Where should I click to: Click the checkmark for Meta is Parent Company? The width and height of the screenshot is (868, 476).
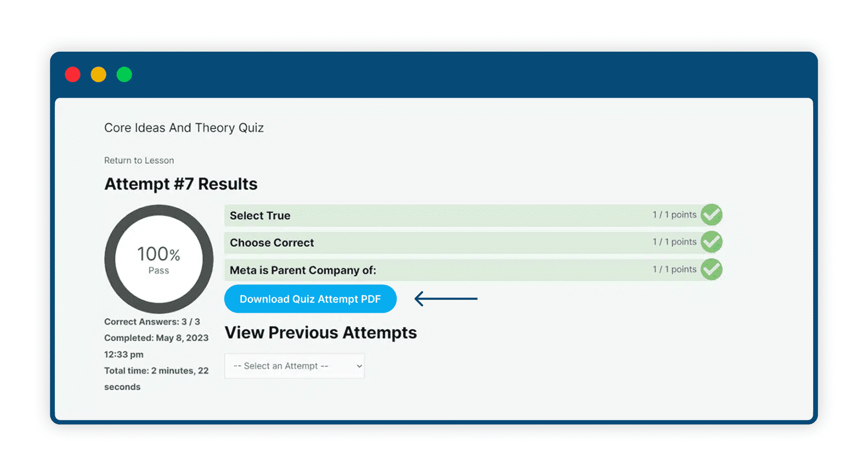(711, 269)
